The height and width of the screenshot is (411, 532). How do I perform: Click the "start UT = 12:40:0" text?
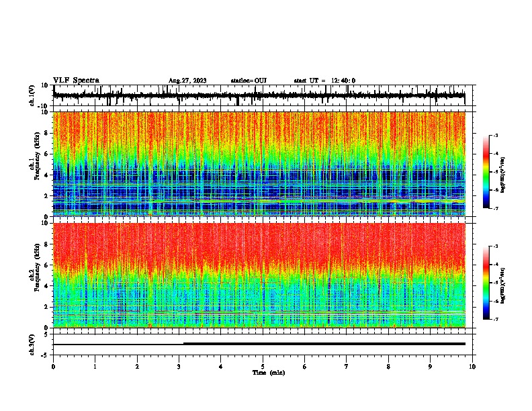click(324, 81)
